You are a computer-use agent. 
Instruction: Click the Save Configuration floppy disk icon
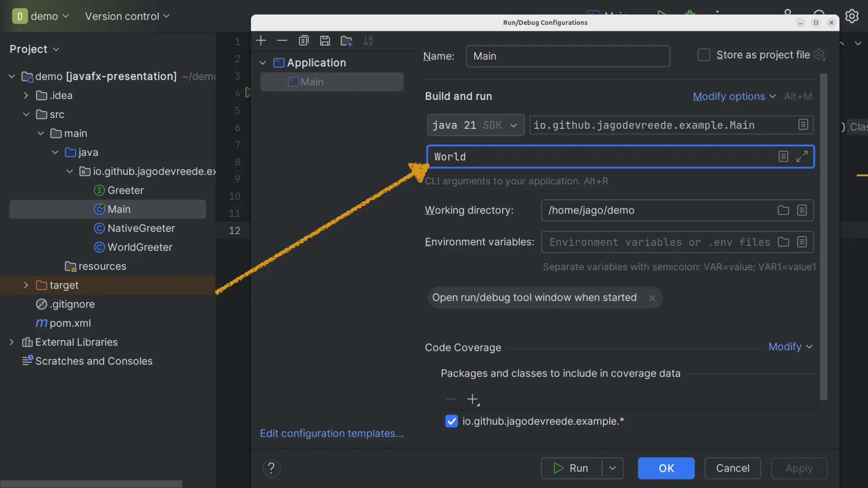[325, 41]
